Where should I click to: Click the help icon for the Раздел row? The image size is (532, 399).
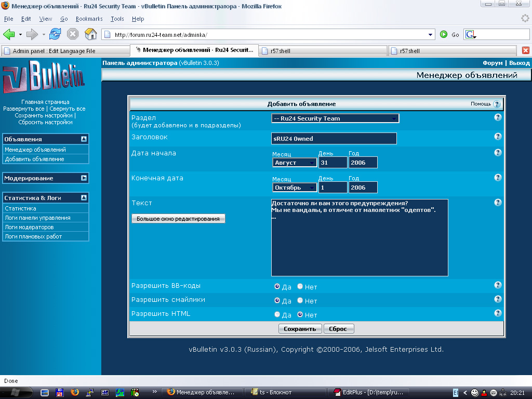coord(498,117)
